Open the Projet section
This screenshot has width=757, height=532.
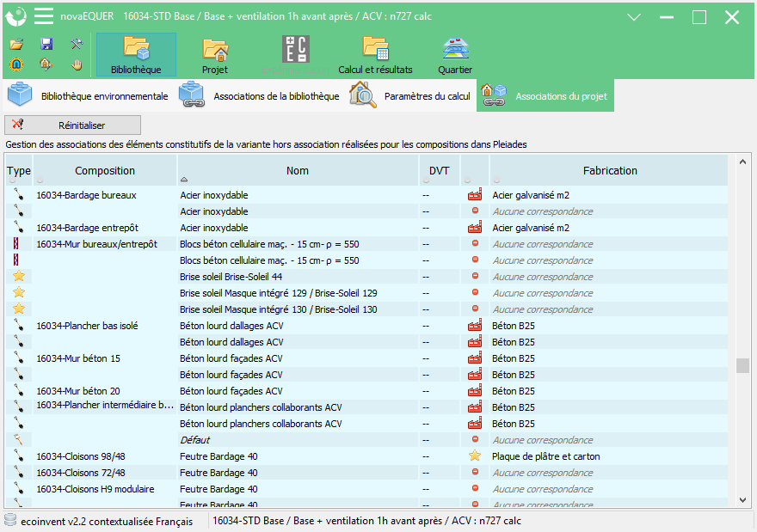(x=215, y=54)
